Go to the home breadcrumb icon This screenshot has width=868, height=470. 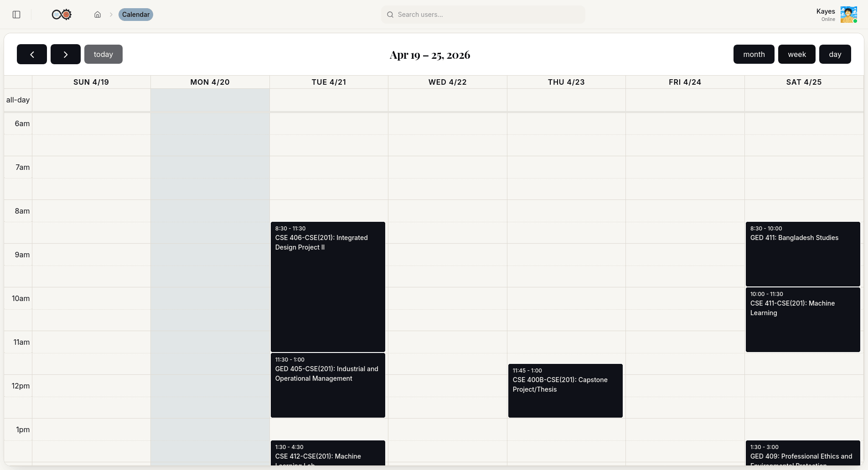(98, 15)
